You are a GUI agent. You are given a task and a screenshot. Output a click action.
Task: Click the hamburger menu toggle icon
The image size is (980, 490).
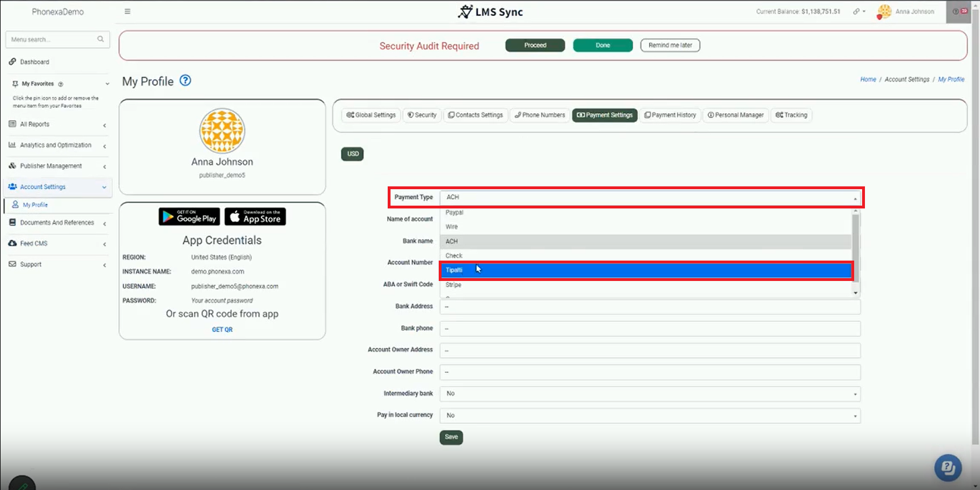[x=128, y=11]
